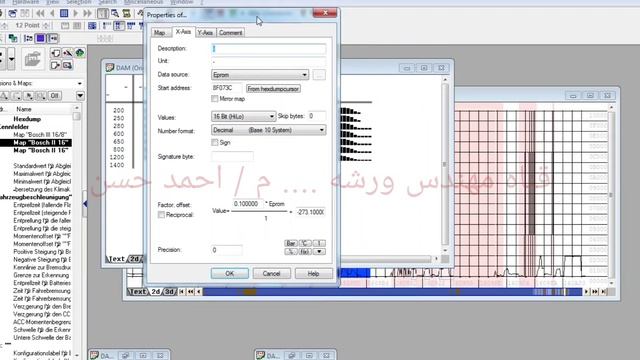Click the sliders icon left of blue square
640x360 pixels.
tap(28, 38)
